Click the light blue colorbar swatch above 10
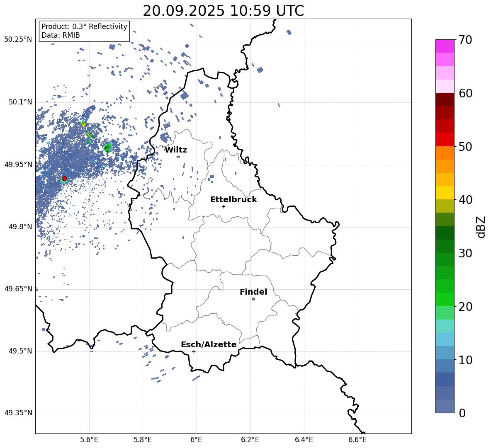This screenshot has width=491, height=448. 445,339
